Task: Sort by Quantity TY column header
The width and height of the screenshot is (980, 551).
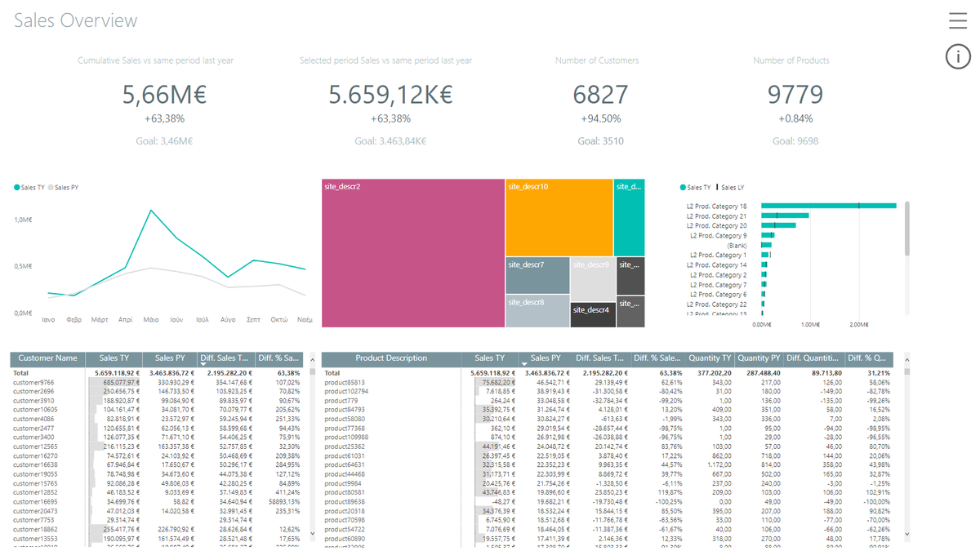Action: click(x=710, y=358)
